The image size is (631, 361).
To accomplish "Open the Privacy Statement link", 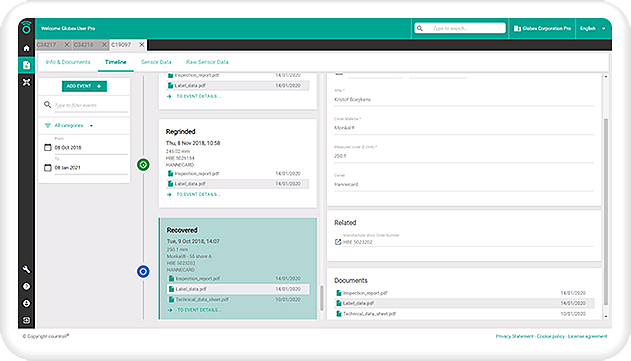I will (514, 336).
